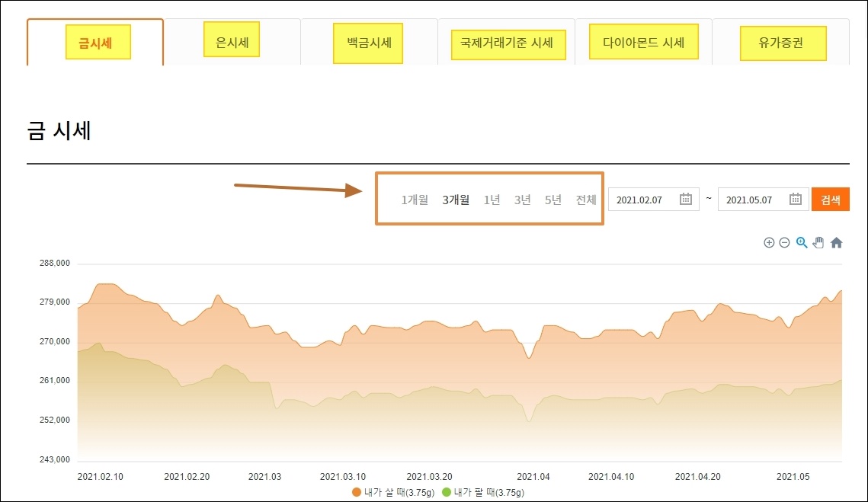Click the 2021.02.20 x-axis label
Viewport: 868px width, 502px height.
point(187,477)
